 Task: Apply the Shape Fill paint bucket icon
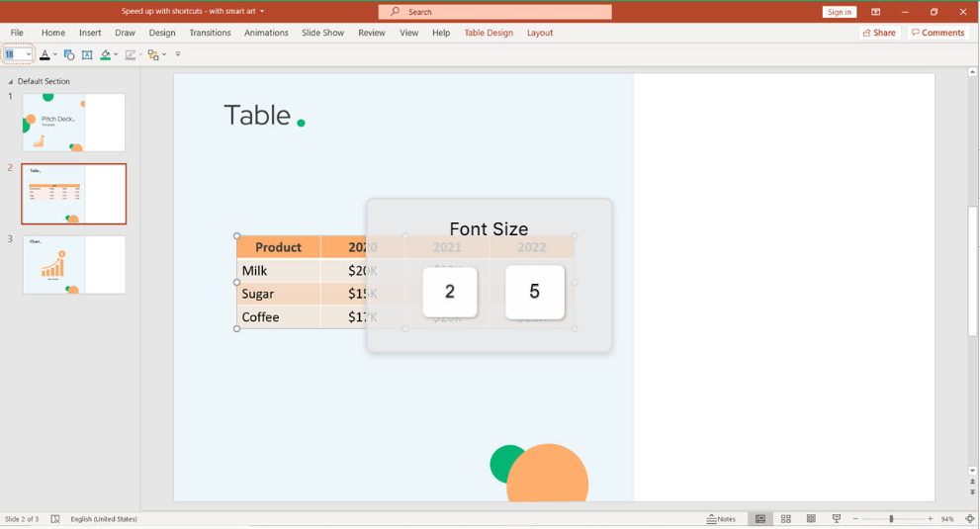[x=106, y=55]
